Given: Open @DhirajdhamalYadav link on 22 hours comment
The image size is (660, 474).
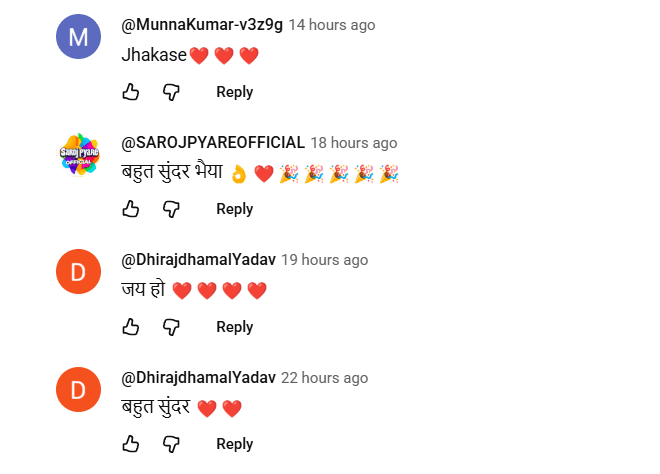Looking at the screenshot, I should click(x=198, y=378).
